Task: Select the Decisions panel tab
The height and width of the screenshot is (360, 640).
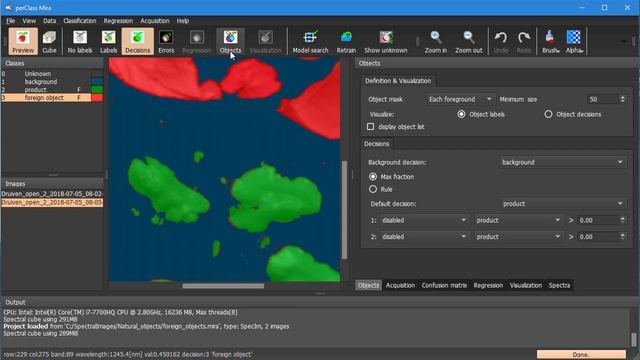Action: (376, 144)
